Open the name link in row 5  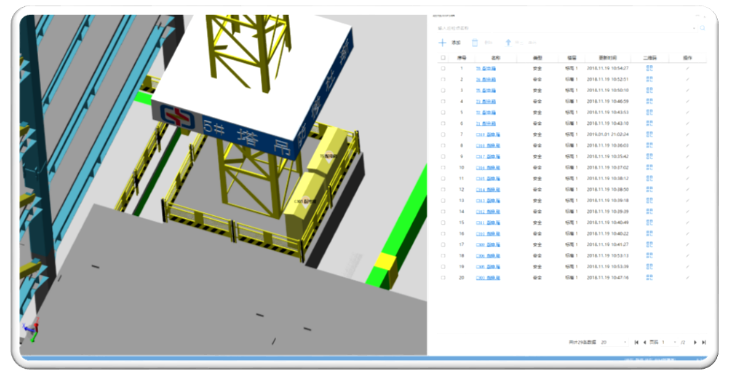pos(486,112)
